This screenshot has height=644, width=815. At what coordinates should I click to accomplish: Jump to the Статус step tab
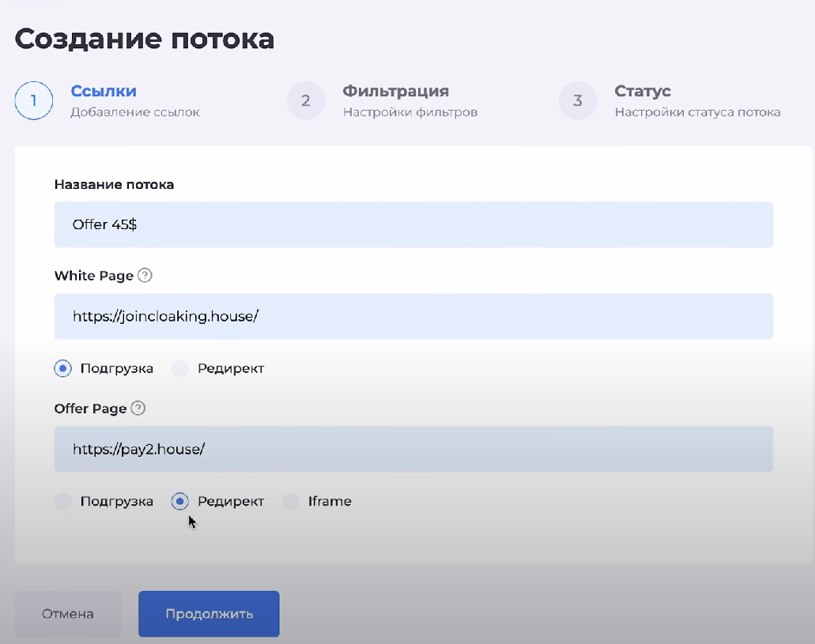643,92
